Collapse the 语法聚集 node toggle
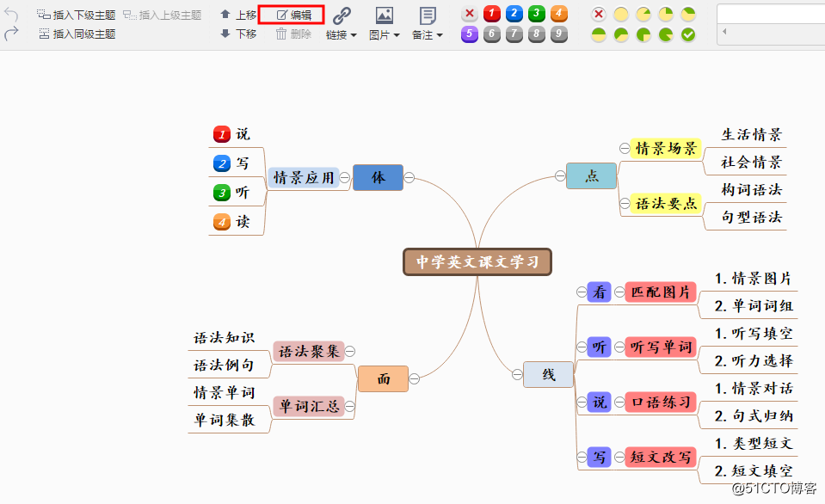Screen dimensions: 825x504 point(350,351)
